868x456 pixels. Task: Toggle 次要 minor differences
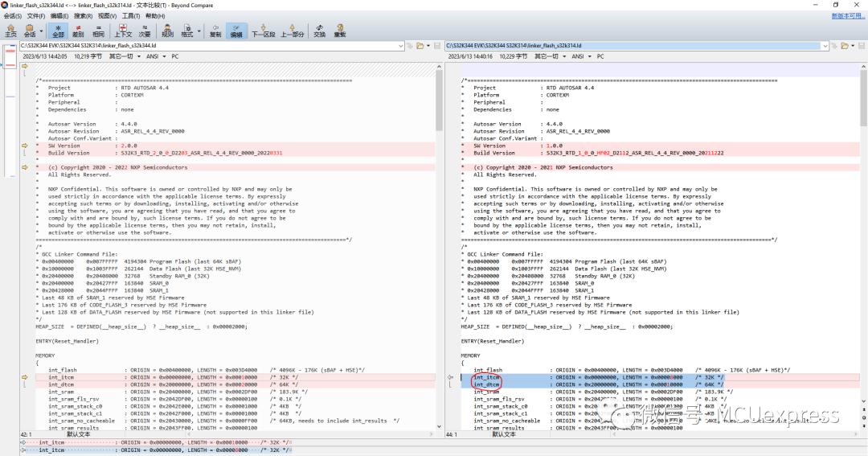[x=145, y=31]
